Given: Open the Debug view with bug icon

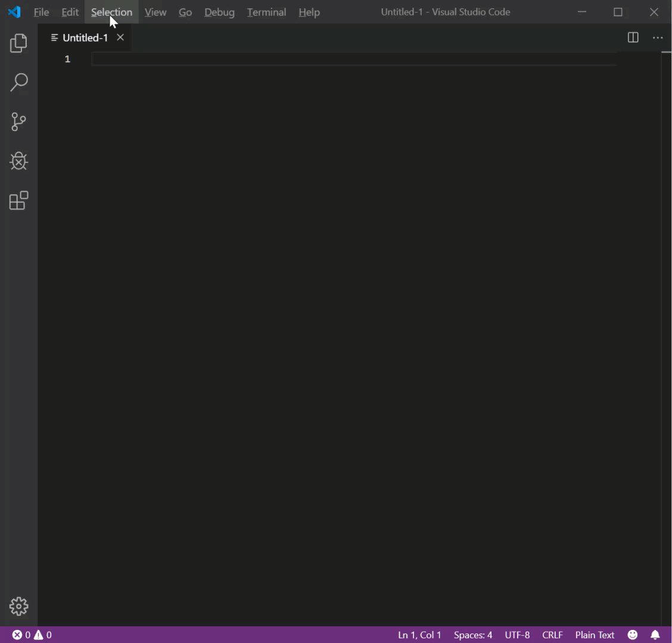Looking at the screenshot, I should (x=18, y=161).
